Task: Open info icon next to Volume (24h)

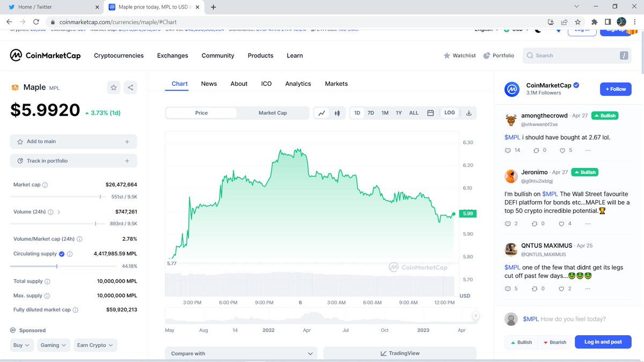Action: click(51, 212)
